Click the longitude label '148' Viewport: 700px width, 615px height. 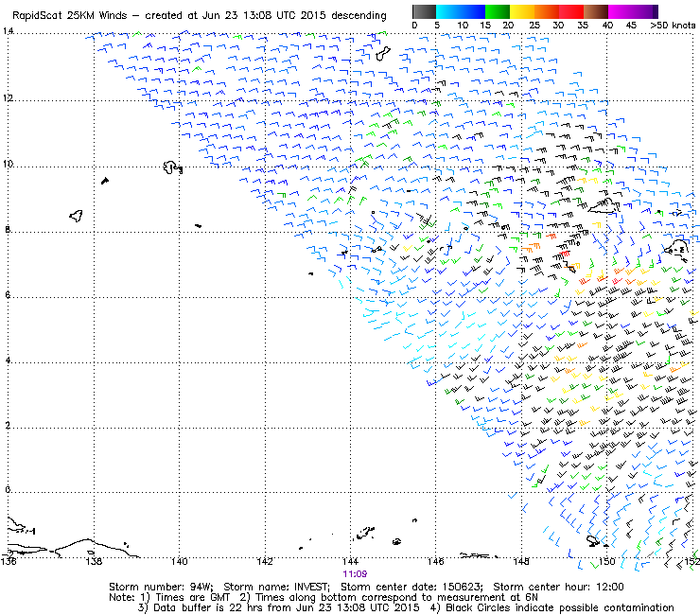click(521, 561)
